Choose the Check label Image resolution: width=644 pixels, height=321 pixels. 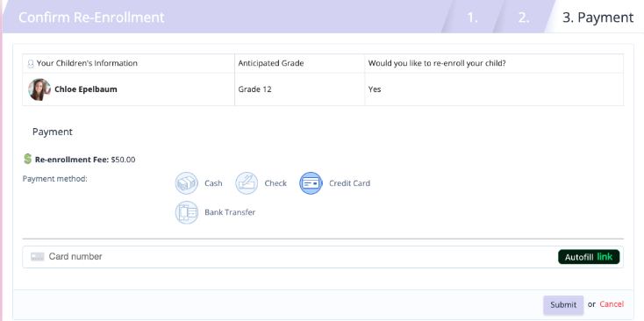275,183
